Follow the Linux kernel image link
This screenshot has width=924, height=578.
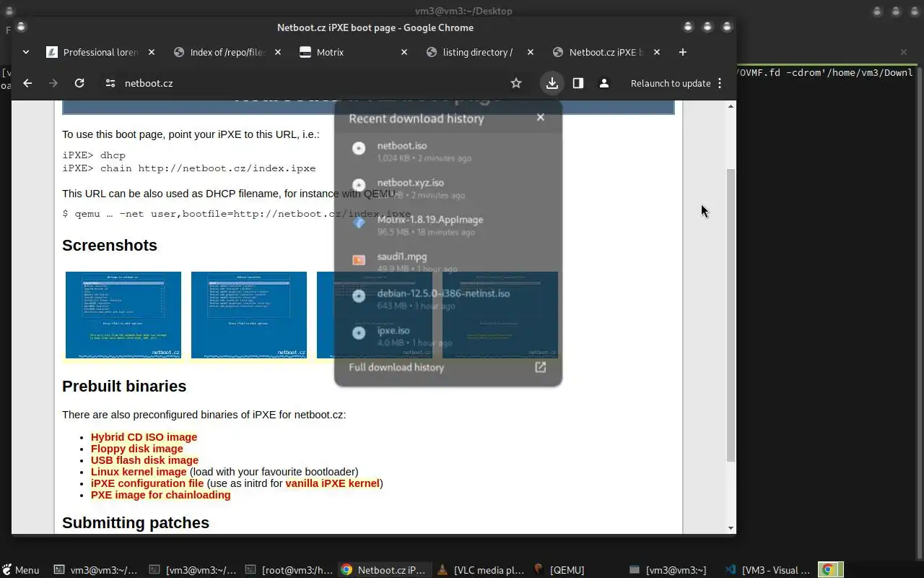(x=139, y=472)
